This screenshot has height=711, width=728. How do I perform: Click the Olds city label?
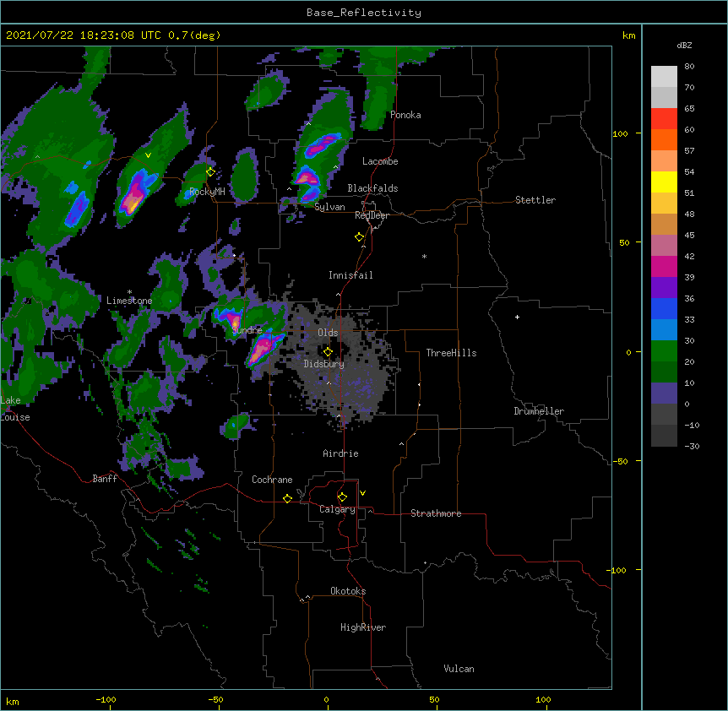tap(328, 333)
